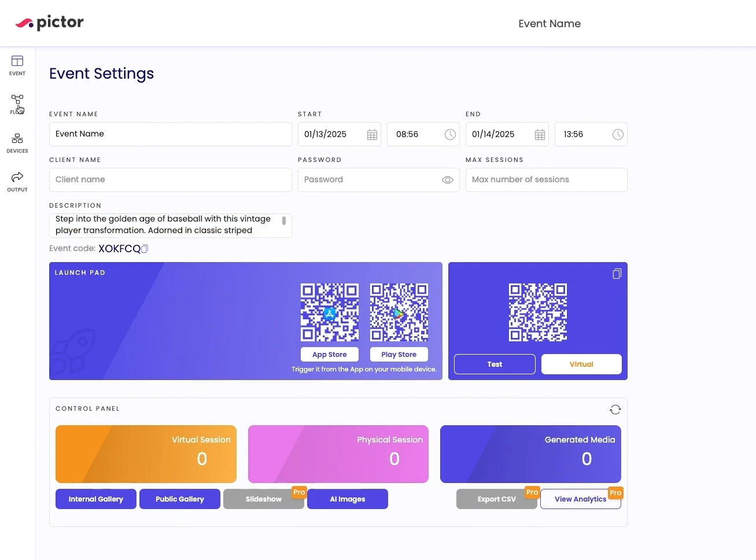Click the event code text XOKFCQ
This screenshot has height=560, width=756.
120,249
